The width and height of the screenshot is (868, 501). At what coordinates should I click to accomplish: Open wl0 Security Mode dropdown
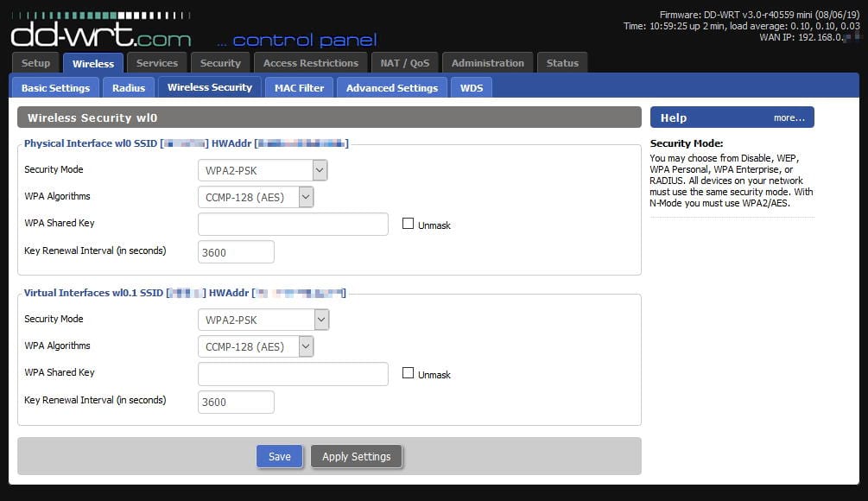(x=263, y=170)
